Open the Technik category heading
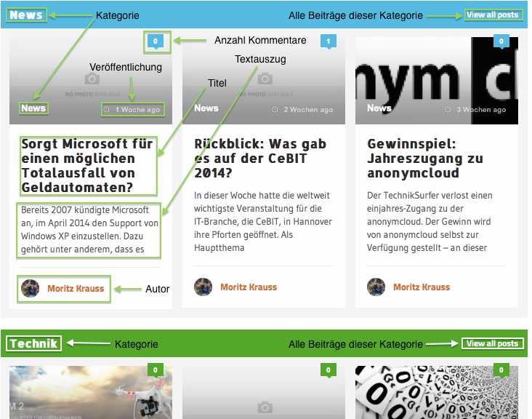 tap(33, 343)
